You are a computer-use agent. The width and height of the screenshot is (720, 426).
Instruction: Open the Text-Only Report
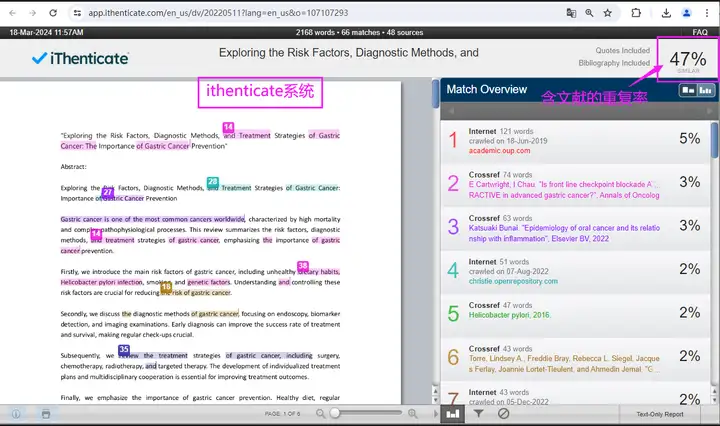point(660,414)
